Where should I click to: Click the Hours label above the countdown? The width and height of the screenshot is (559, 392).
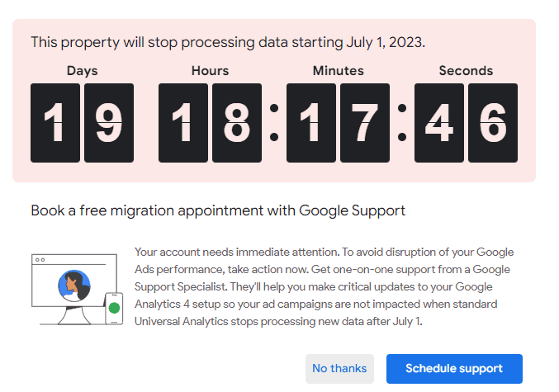pyautogui.click(x=210, y=71)
